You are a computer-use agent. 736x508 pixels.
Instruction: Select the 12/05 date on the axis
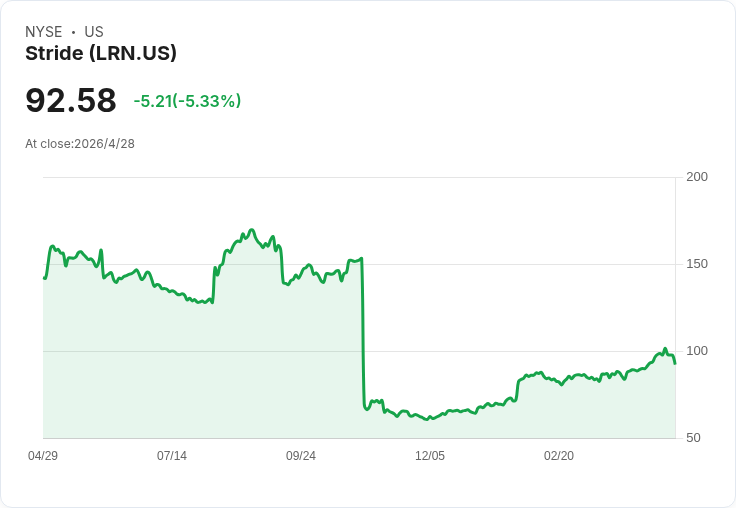(430, 456)
